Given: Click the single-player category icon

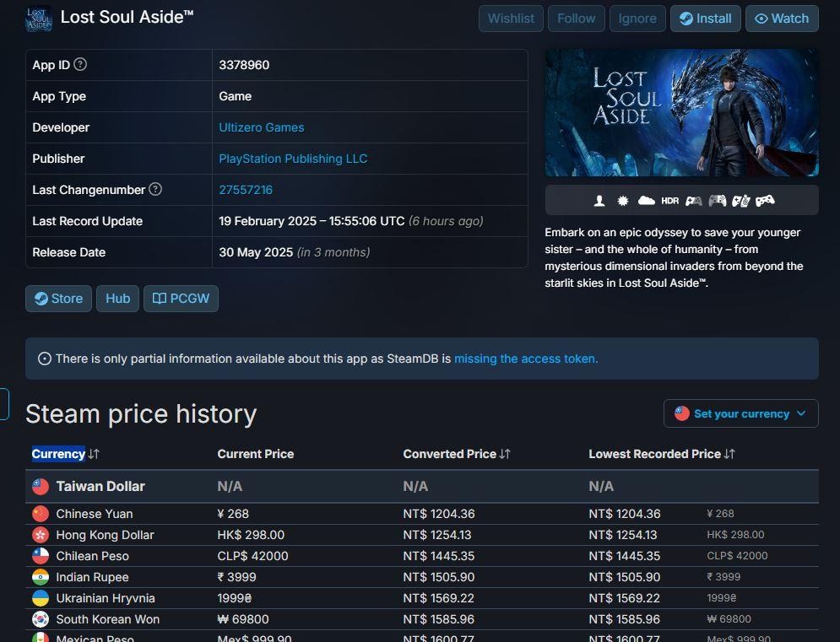Looking at the screenshot, I should (x=599, y=201).
